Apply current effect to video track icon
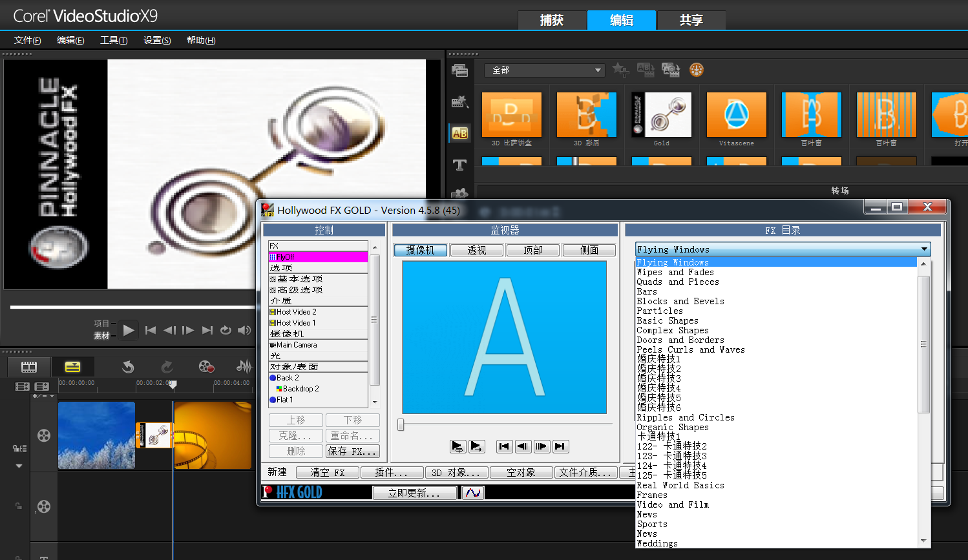 [646, 70]
